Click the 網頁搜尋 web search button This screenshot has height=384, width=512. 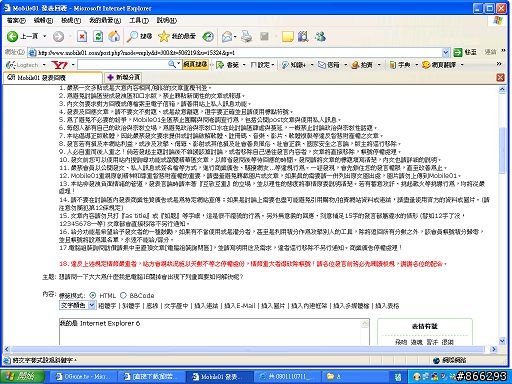tap(195, 64)
